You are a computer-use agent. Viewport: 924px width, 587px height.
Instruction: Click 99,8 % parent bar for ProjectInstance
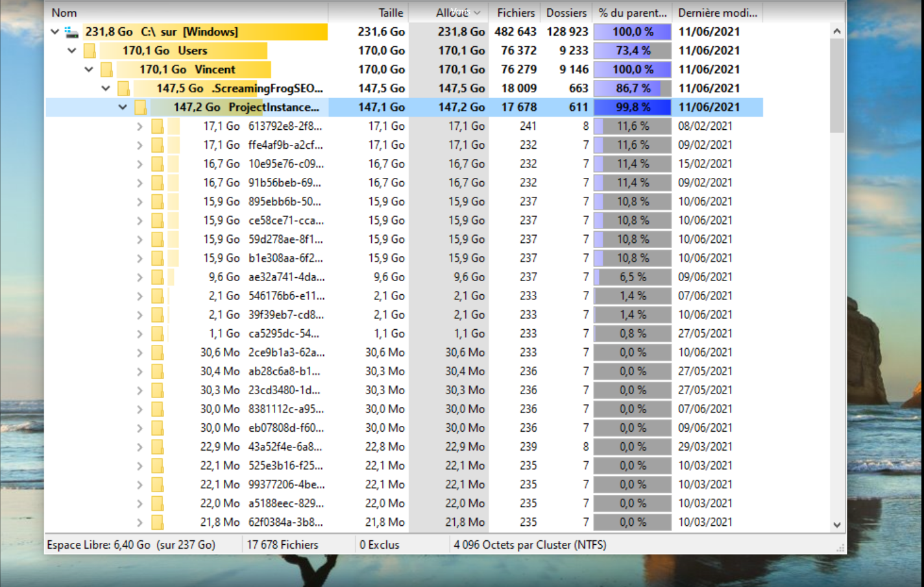pyautogui.click(x=632, y=107)
